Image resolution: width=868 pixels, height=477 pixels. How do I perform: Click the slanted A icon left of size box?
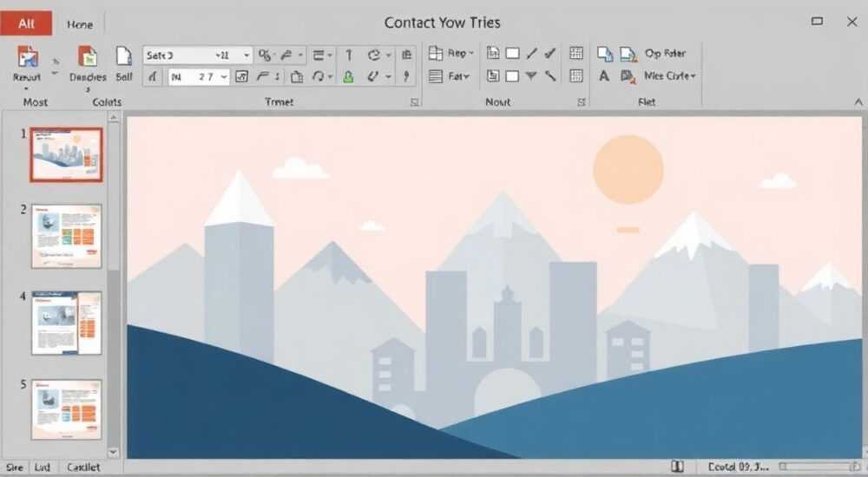[153, 76]
